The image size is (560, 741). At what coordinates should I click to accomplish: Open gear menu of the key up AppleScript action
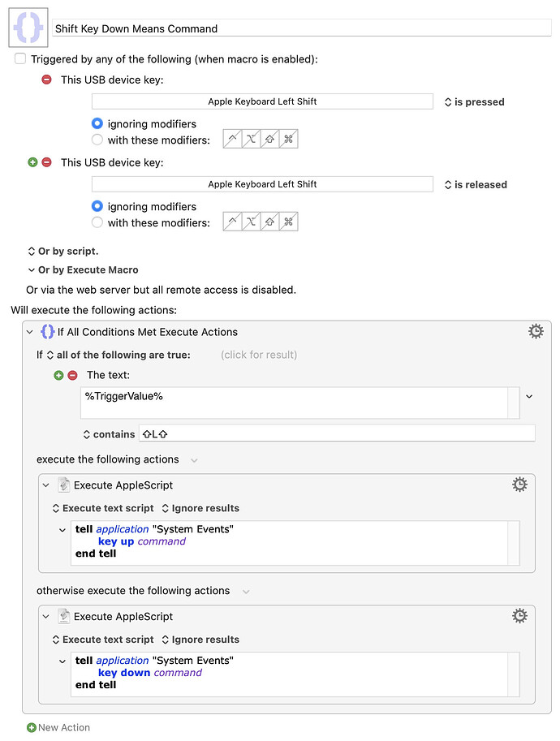(519, 485)
